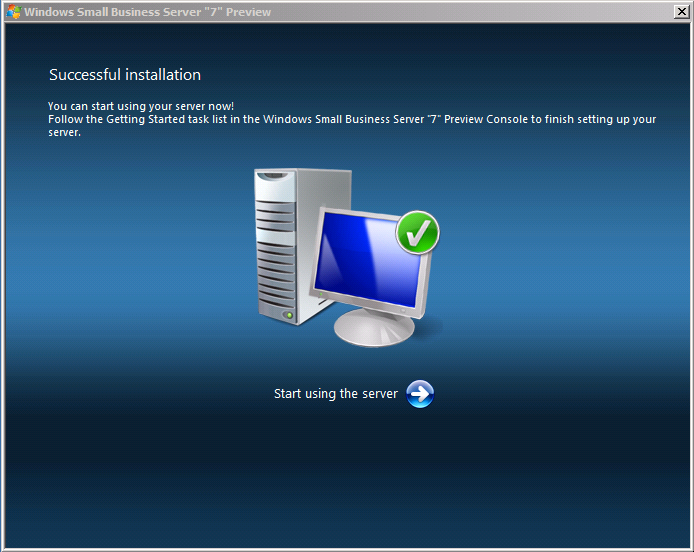Click the word "server." ending the description
Screen dimensions: 694x552
click(64, 132)
